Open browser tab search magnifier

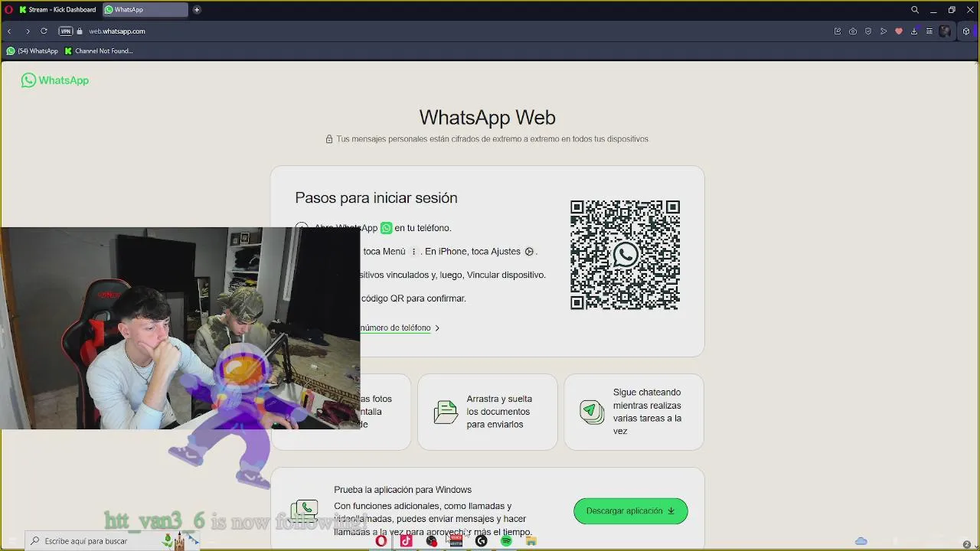click(x=915, y=10)
